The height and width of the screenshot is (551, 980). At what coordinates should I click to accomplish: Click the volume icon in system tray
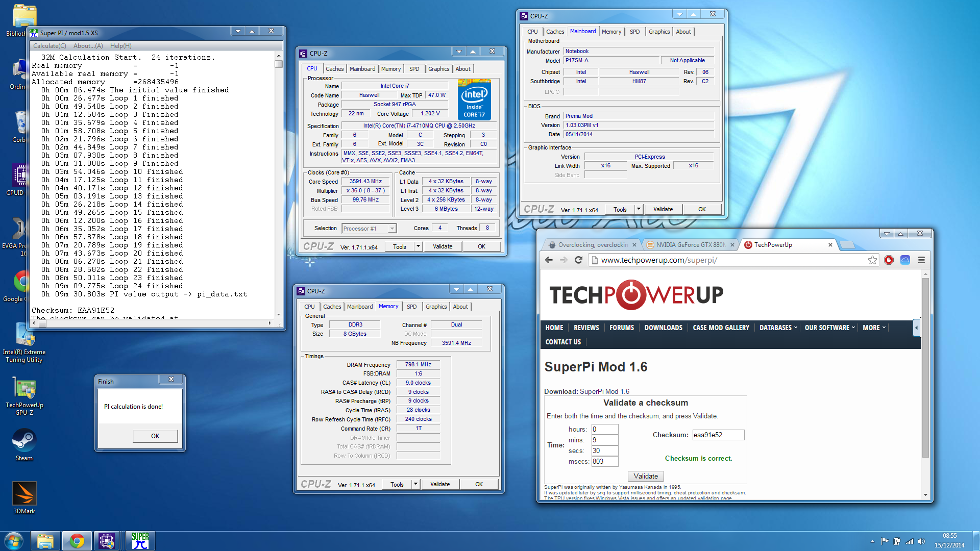[x=921, y=541]
